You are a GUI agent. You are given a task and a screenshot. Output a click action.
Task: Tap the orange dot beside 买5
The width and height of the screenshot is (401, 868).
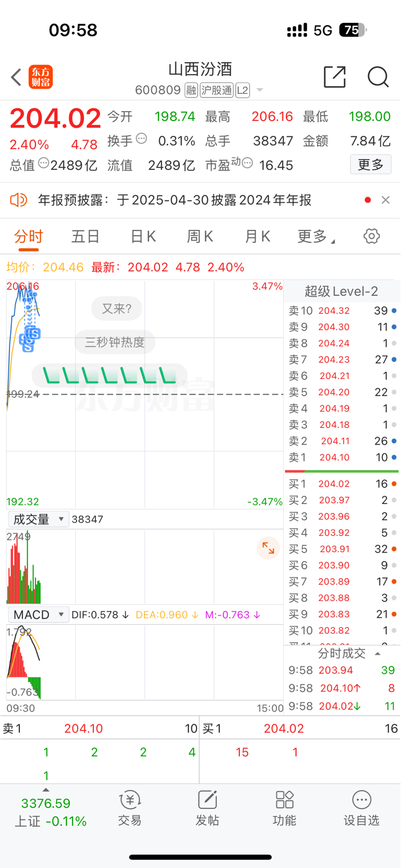394,549
